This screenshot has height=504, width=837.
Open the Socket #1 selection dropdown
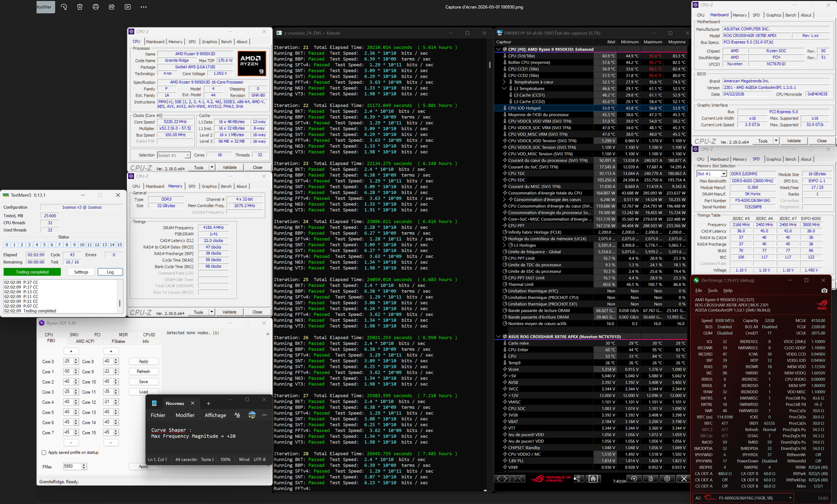187,155
